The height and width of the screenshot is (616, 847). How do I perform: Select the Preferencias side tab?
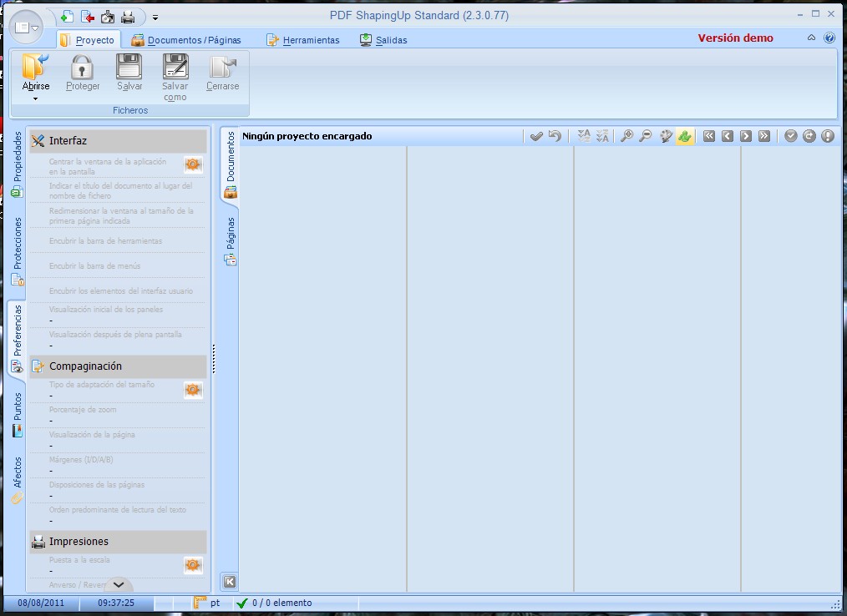pos(18,339)
